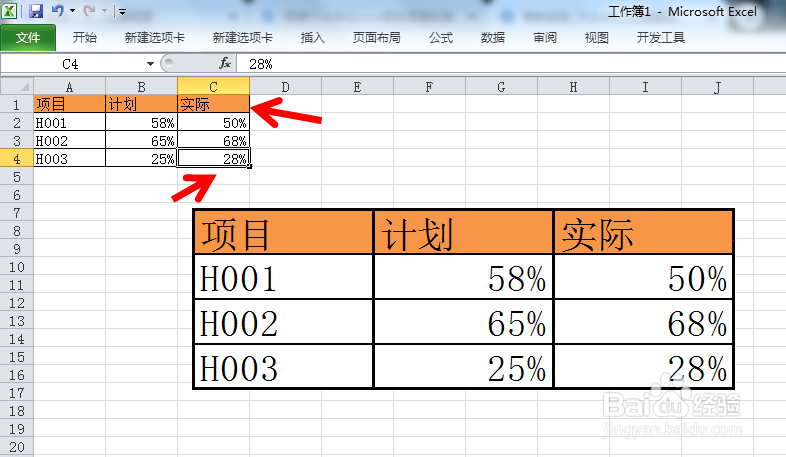Click cell C1 containing 实际
The width and height of the screenshot is (786, 457).
214,104
